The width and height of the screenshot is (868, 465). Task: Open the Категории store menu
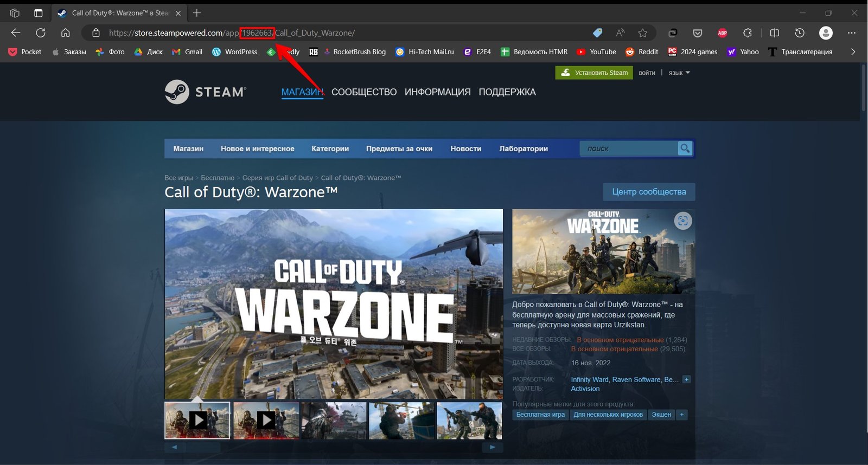tap(330, 148)
